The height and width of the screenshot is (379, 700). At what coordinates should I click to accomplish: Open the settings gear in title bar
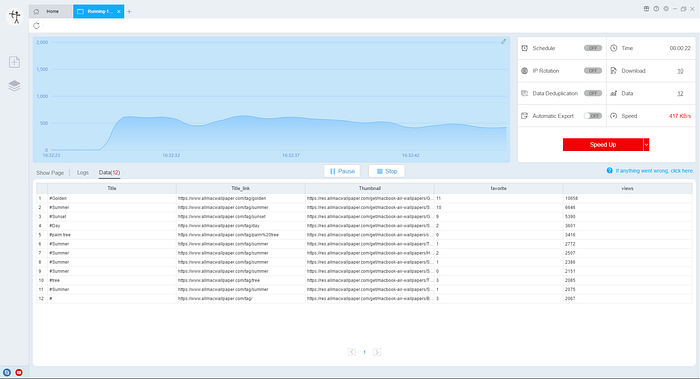(x=666, y=8)
